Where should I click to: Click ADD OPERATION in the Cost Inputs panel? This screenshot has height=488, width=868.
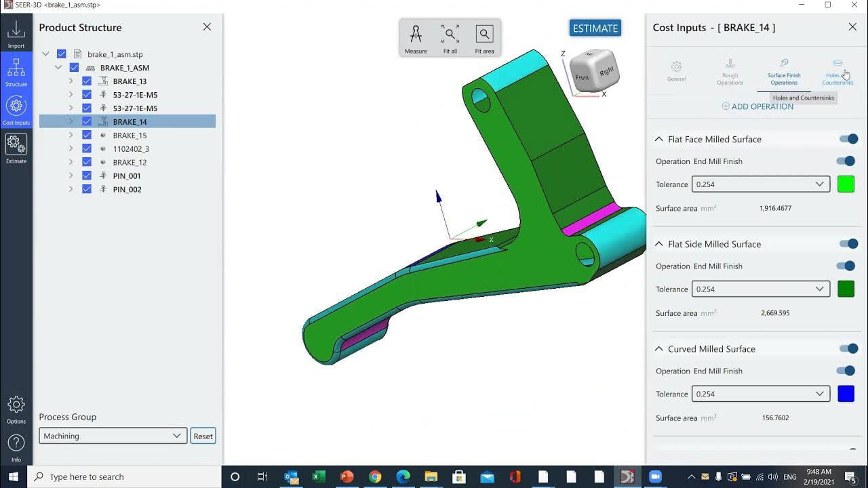click(x=757, y=106)
